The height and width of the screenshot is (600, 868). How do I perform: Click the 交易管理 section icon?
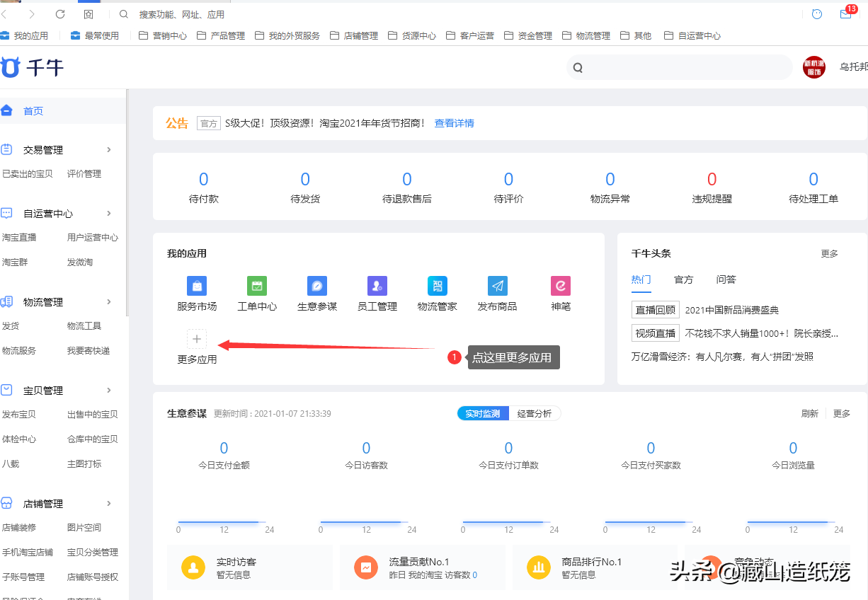coord(7,149)
